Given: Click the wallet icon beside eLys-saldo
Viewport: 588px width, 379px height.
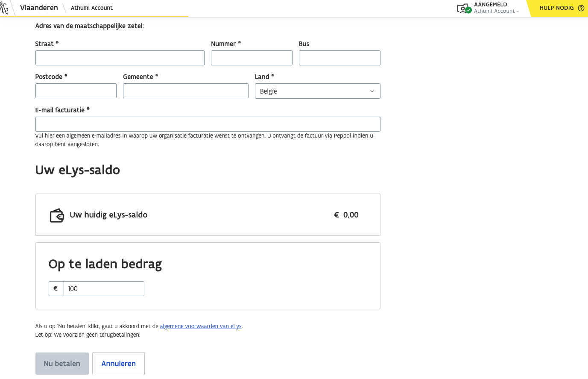Looking at the screenshot, I should [57, 215].
